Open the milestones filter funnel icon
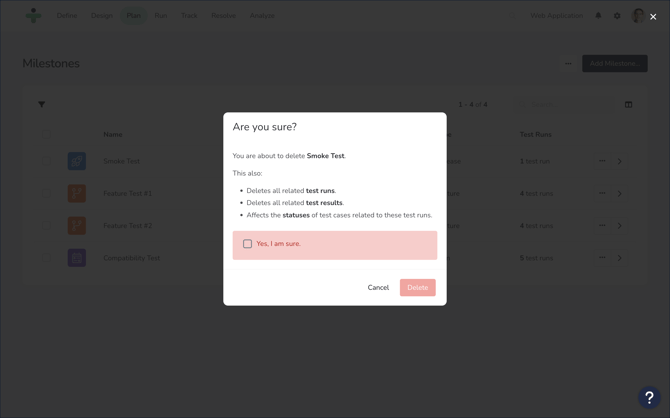 [42, 104]
